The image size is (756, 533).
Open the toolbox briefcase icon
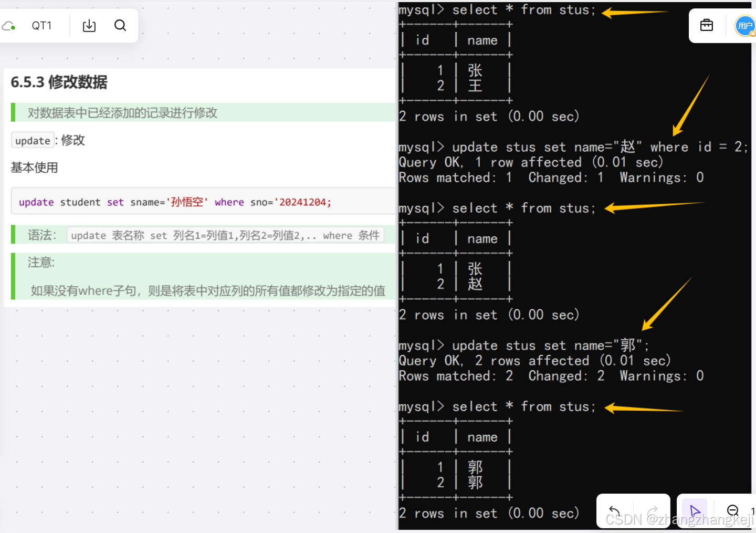tap(707, 25)
